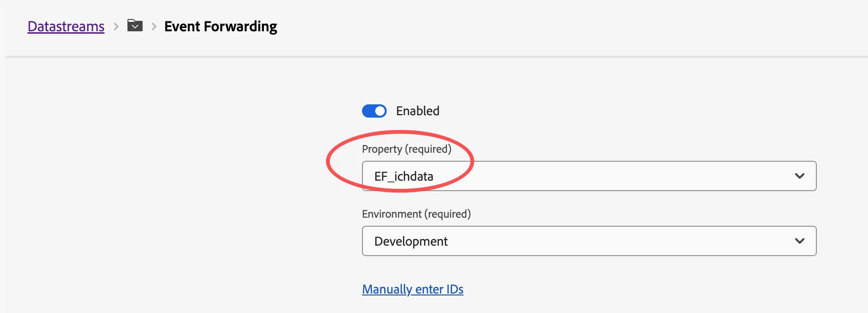Click the Enabled label text
The image size is (868, 313).
[417, 111]
